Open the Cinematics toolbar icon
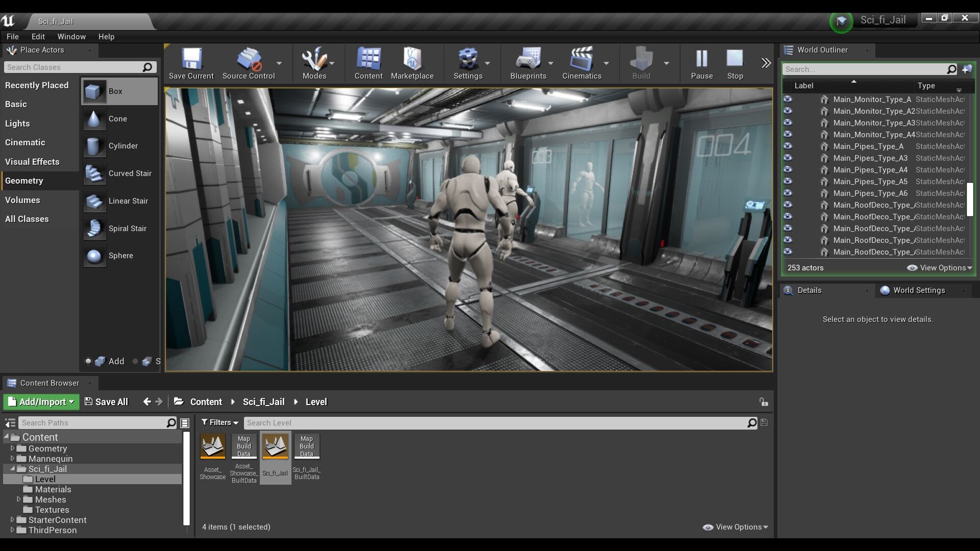 (x=582, y=59)
